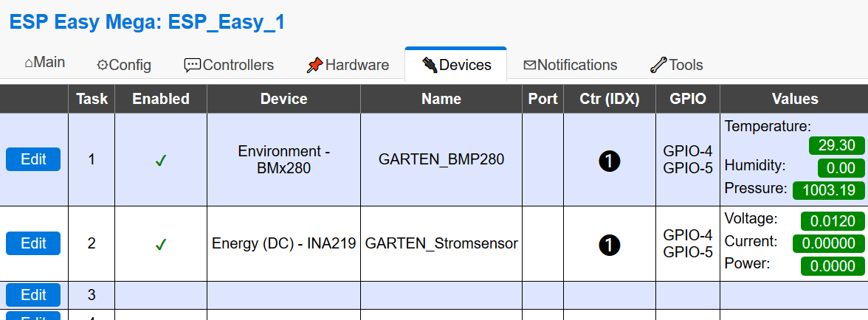
Task: Click the house icon on Main tab
Action: pos(29,63)
